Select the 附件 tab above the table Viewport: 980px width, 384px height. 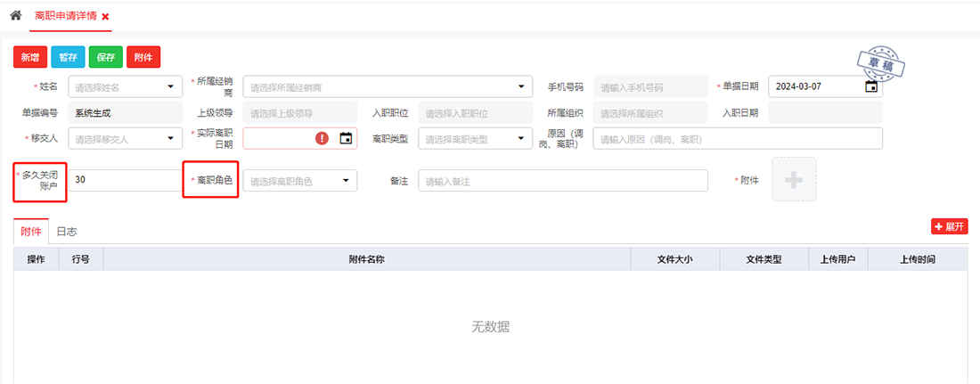point(31,232)
